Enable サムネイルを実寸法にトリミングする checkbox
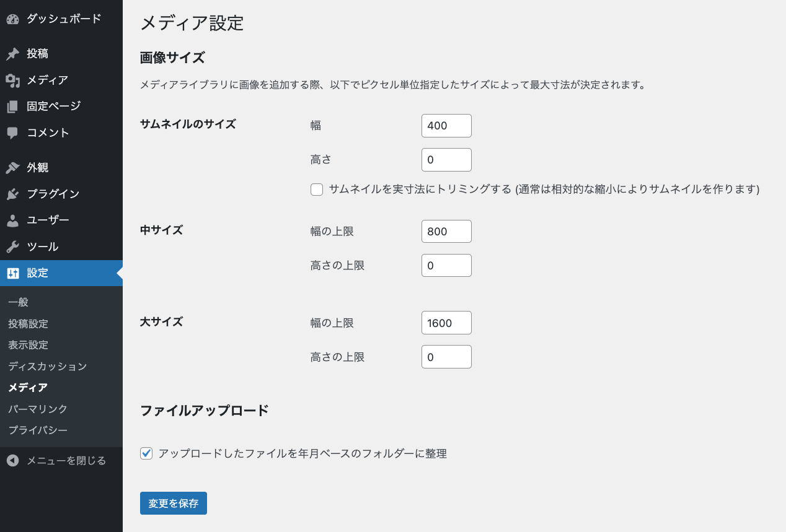Viewport: 786px width, 532px height. click(x=317, y=190)
